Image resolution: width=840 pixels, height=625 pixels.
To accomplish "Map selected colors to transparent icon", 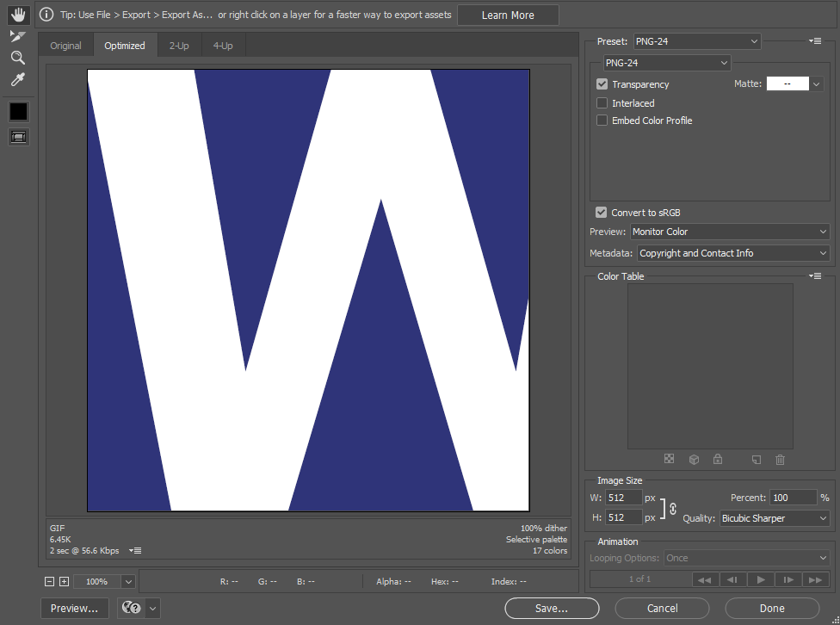I will (x=669, y=459).
